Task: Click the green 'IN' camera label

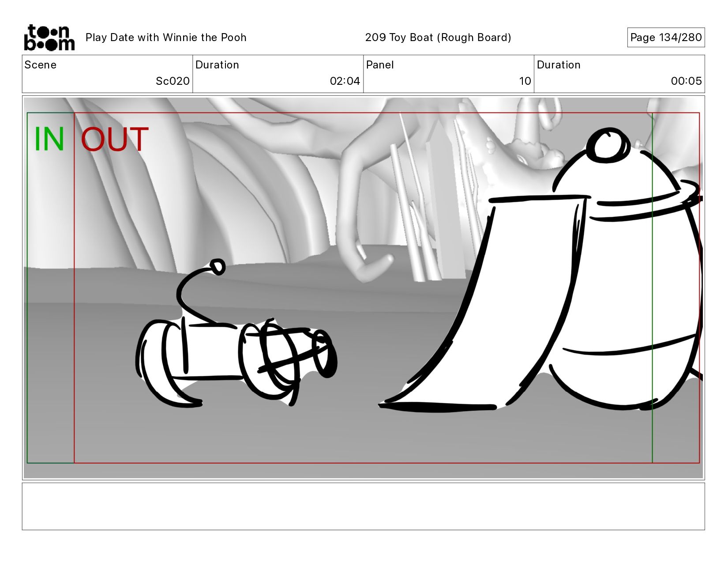Action: click(x=49, y=139)
